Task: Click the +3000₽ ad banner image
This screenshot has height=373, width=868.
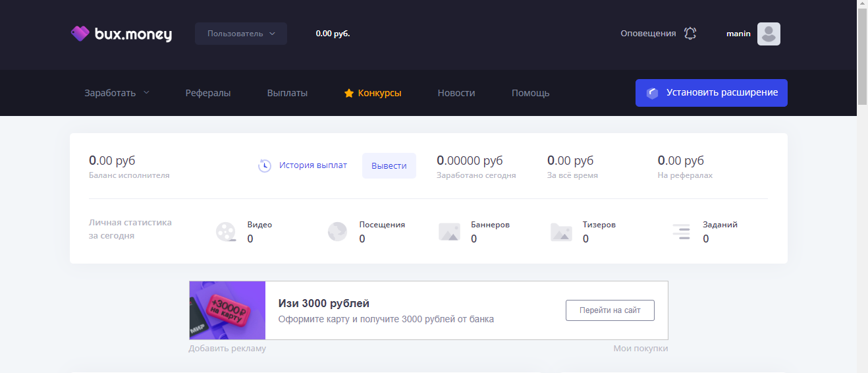Action: click(227, 310)
